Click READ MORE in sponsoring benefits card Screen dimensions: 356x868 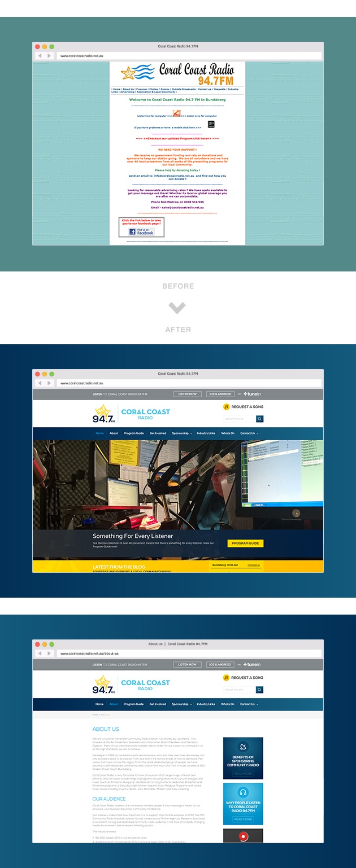243,774
